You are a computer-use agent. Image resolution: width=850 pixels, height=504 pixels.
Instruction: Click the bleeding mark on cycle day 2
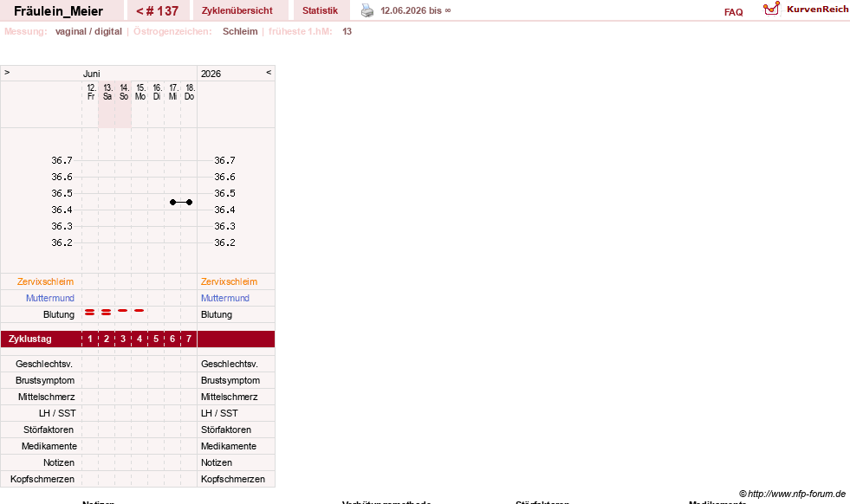coord(107,312)
